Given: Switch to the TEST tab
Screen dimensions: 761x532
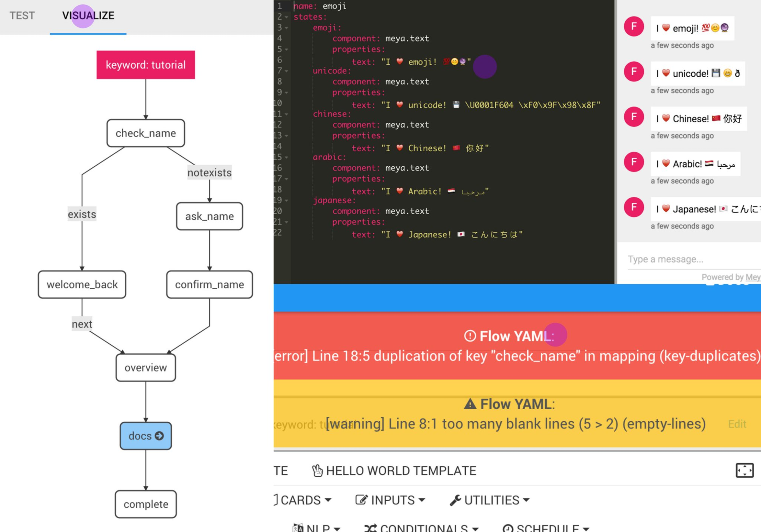Looking at the screenshot, I should coord(22,16).
